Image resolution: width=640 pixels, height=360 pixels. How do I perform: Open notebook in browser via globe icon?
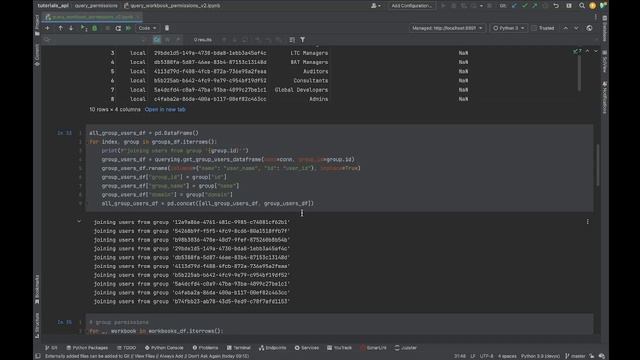point(589,28)
